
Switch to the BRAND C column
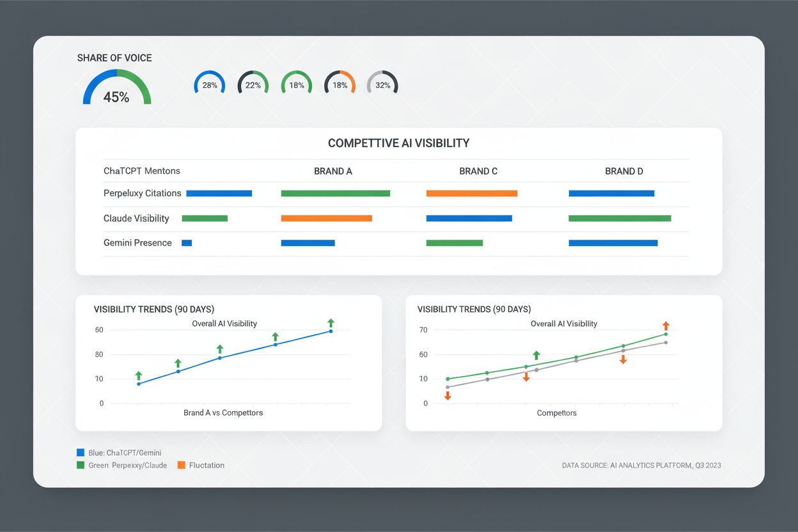tap(478, 171)
